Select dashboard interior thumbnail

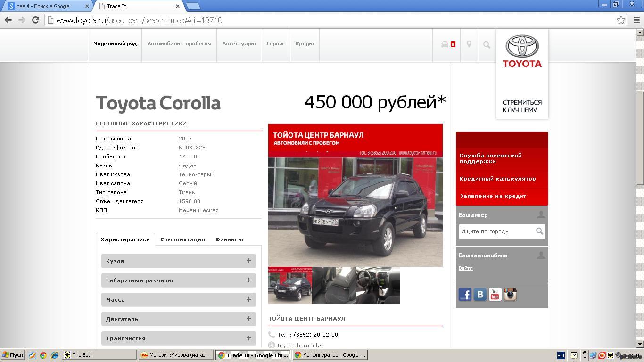[378, 285]
